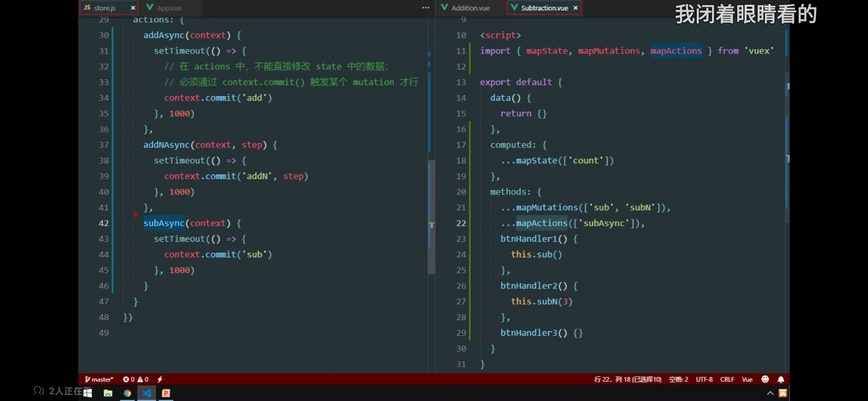Click the master git branch indicator
The image size is (868, 401).
tap(99, 379)
